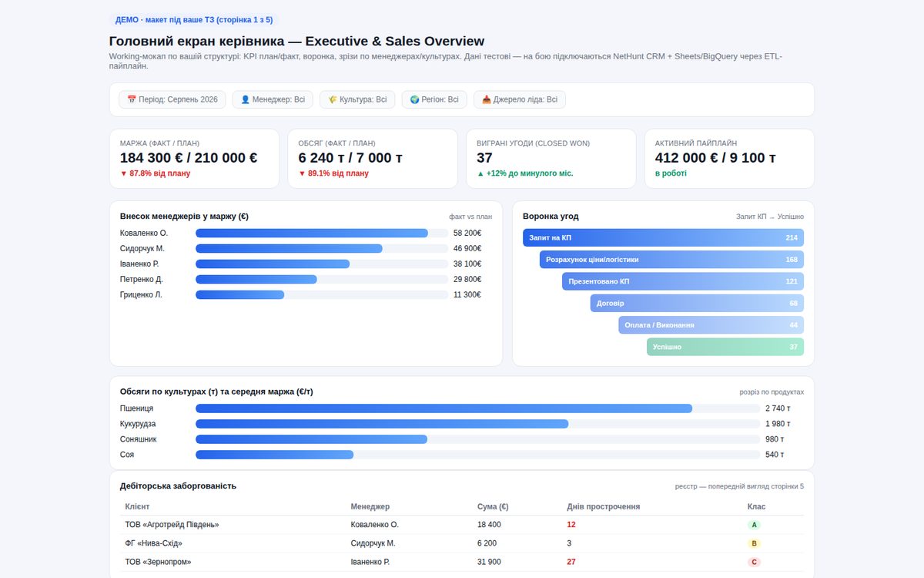Screen dimensions: 924x578
Task: Select the Маржа (факт / план) KPI card
Action: click(194, 158)
